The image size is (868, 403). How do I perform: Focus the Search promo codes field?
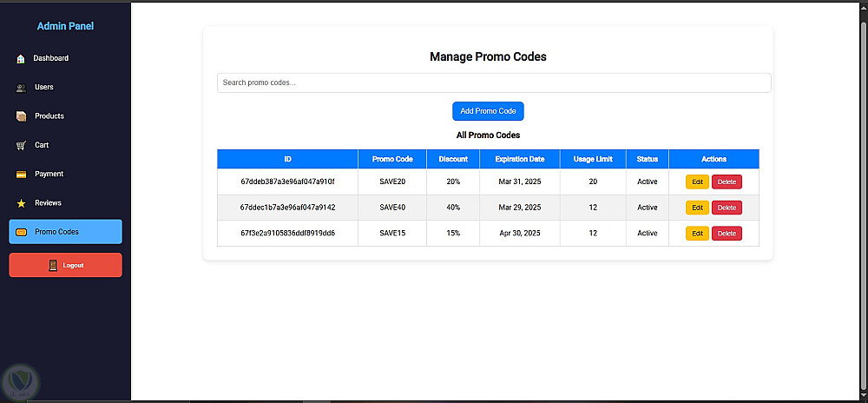493,83
